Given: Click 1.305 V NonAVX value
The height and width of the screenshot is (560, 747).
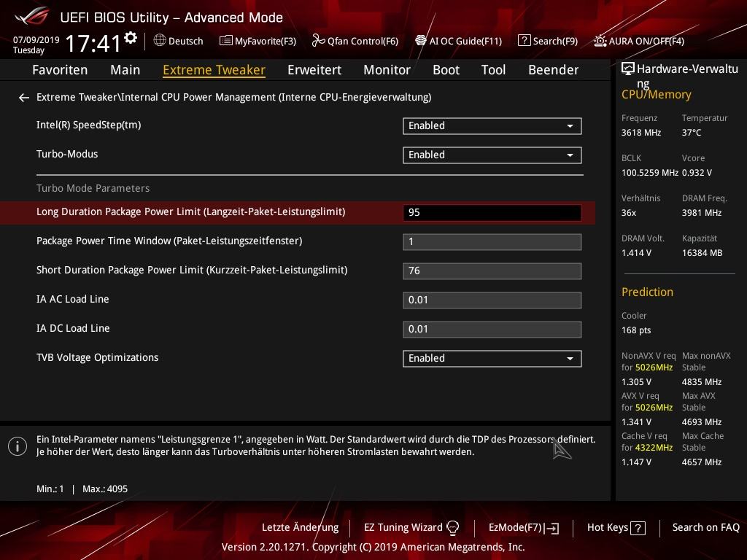Looking at the screenshot, I should coord(636,382).
